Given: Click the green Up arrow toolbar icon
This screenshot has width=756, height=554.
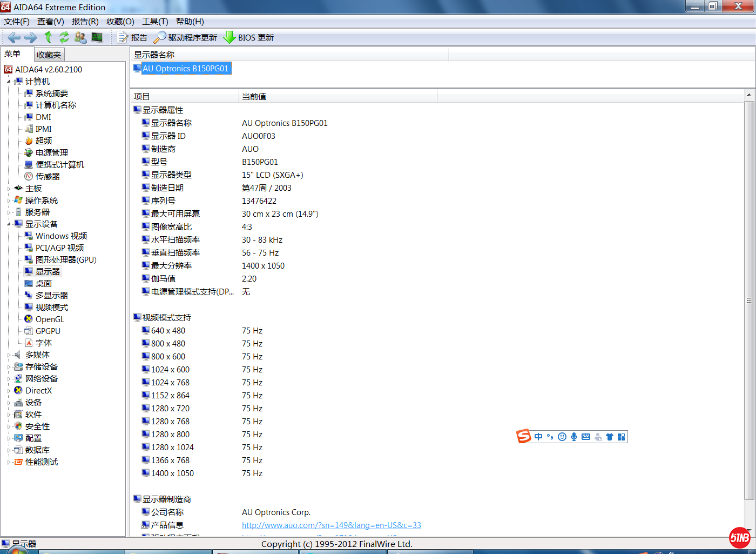Looking at the screenshot, I should [48, 37].
